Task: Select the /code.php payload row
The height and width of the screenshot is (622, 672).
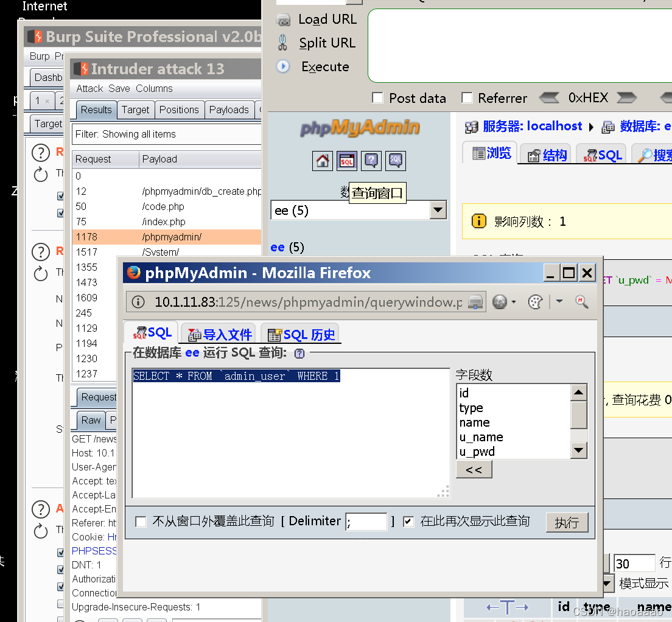Action: (167, 206)
